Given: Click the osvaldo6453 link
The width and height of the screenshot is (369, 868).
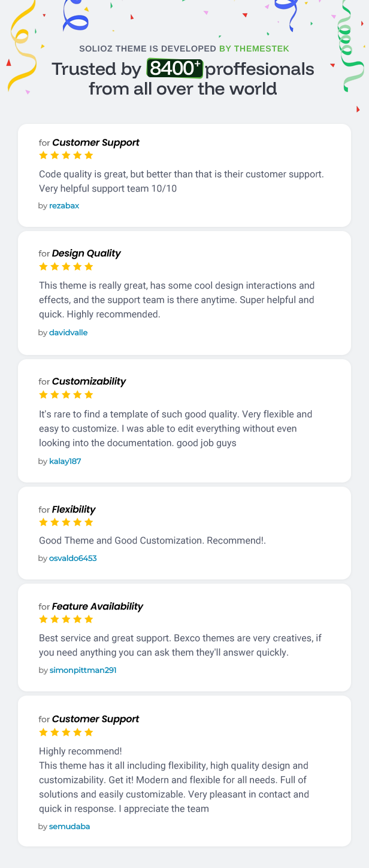Looking at the screenshot, I should 72,558.
